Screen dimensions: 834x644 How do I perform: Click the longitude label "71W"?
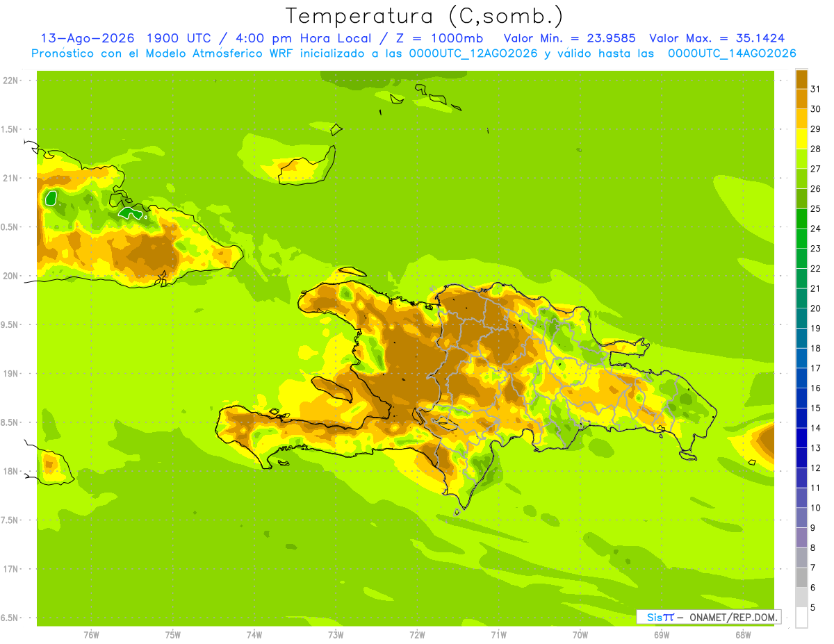click(x=498, y=634)
